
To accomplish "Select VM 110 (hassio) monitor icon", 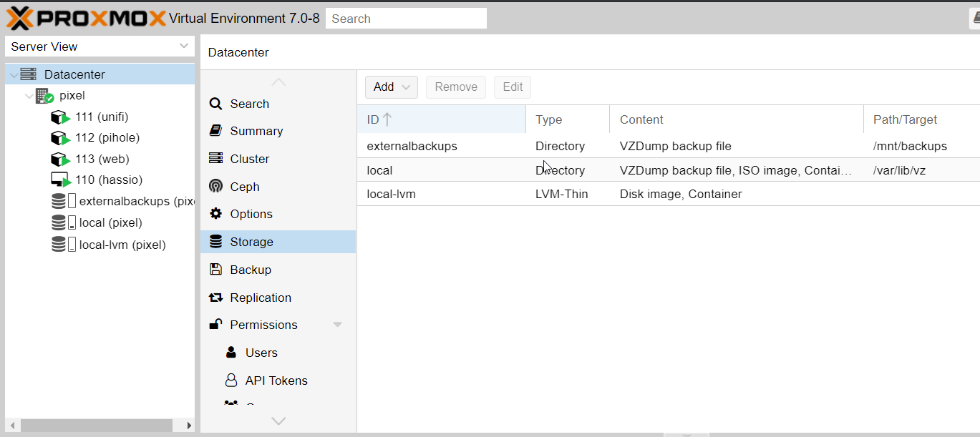I will click(60, 180).
